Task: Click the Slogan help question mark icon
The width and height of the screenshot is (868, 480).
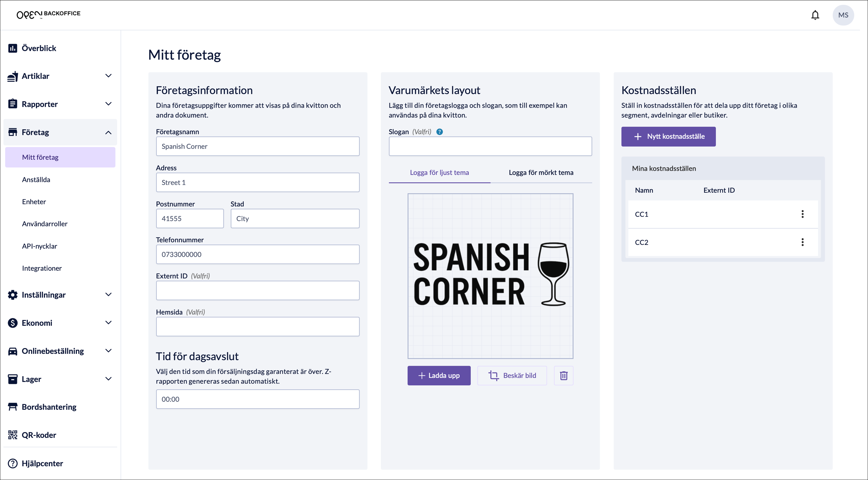Action: pos(439,132)
